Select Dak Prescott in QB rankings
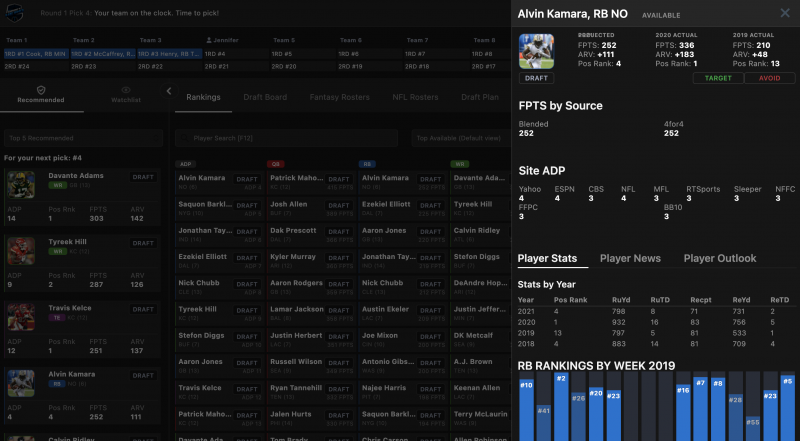The width and height of the screenshot is (800, 441). [x=293, y=231]
